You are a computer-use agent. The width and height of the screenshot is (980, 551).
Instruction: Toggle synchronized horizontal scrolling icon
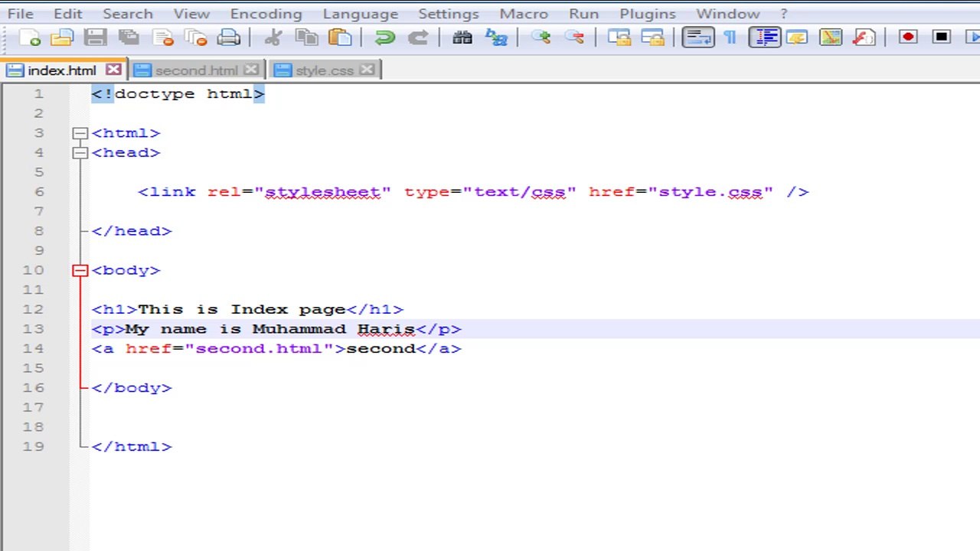click(652, 37)
